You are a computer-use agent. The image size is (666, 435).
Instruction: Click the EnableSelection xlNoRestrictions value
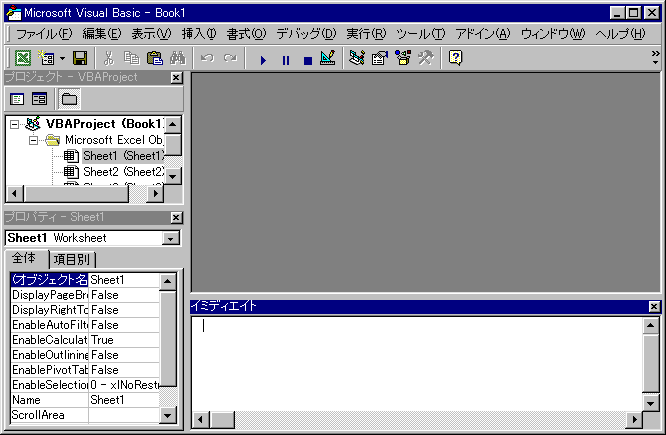pos(124,385)
